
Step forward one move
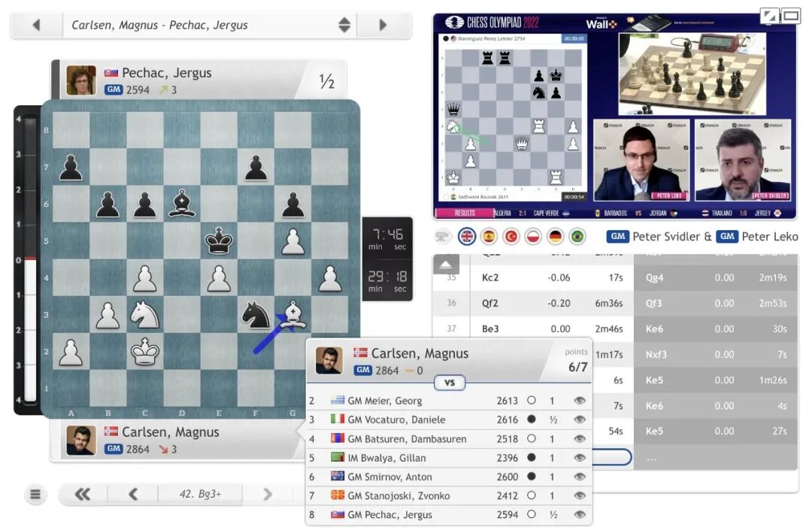tap(267, 495)
